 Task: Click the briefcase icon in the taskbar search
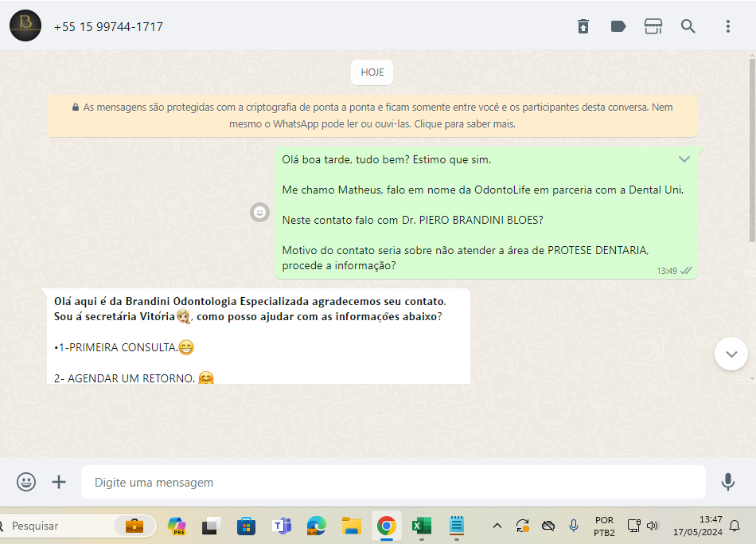click(134, 526)
